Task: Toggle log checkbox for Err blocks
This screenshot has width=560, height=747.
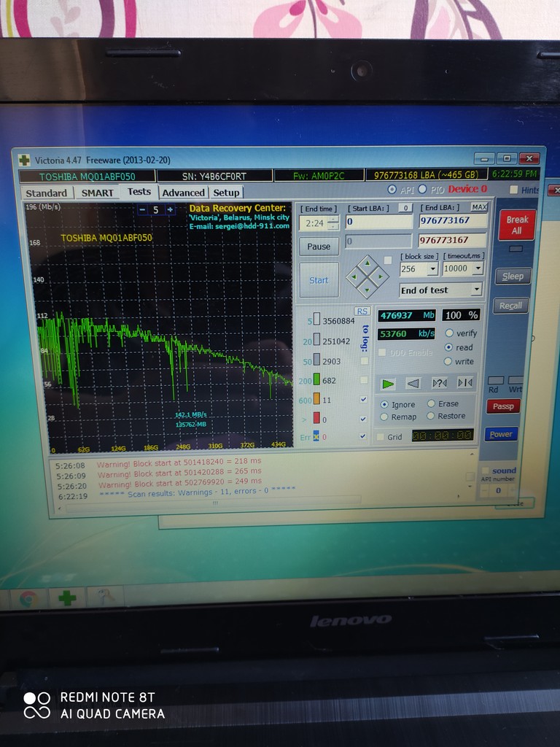Action: 363,436
